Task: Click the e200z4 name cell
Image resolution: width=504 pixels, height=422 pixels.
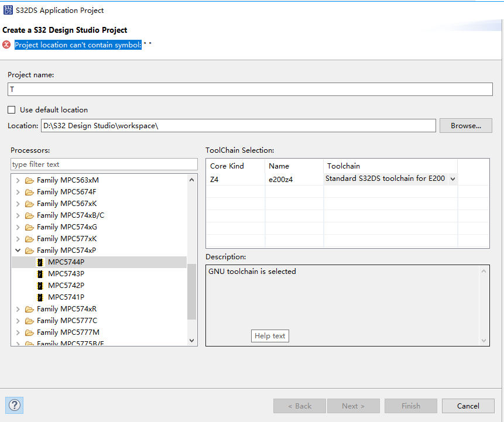Action: 294,179
